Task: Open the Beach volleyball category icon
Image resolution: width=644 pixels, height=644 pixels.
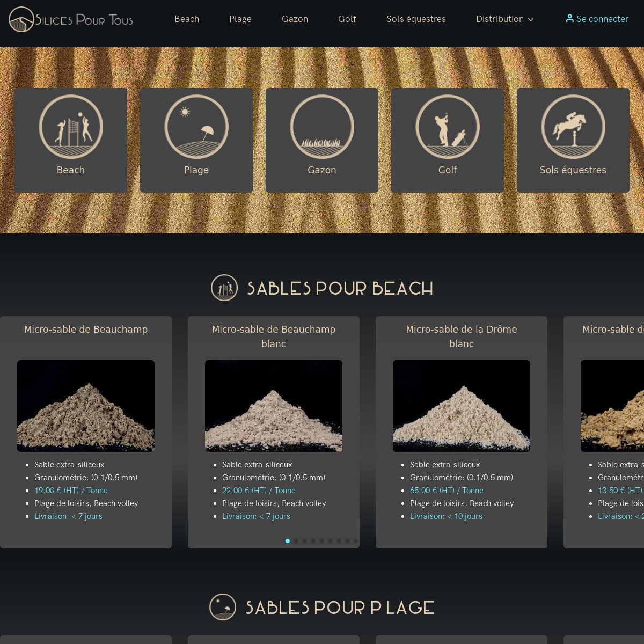Action: click(71, 127)
